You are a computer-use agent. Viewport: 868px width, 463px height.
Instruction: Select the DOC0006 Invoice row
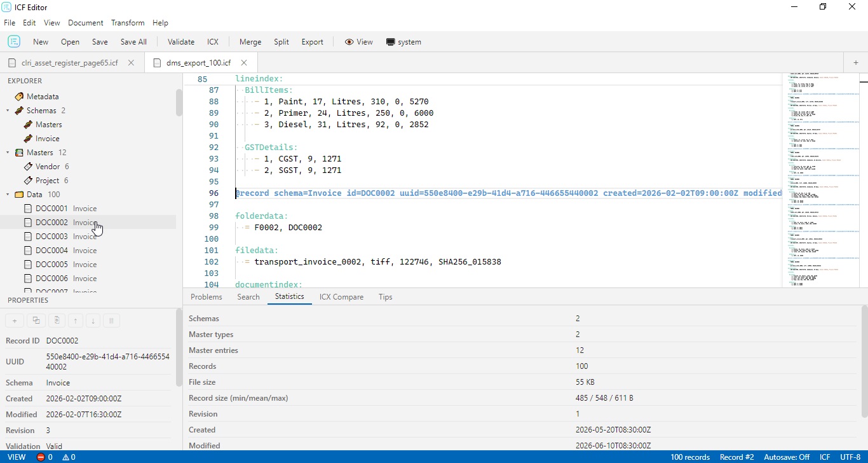pos(88,279)
